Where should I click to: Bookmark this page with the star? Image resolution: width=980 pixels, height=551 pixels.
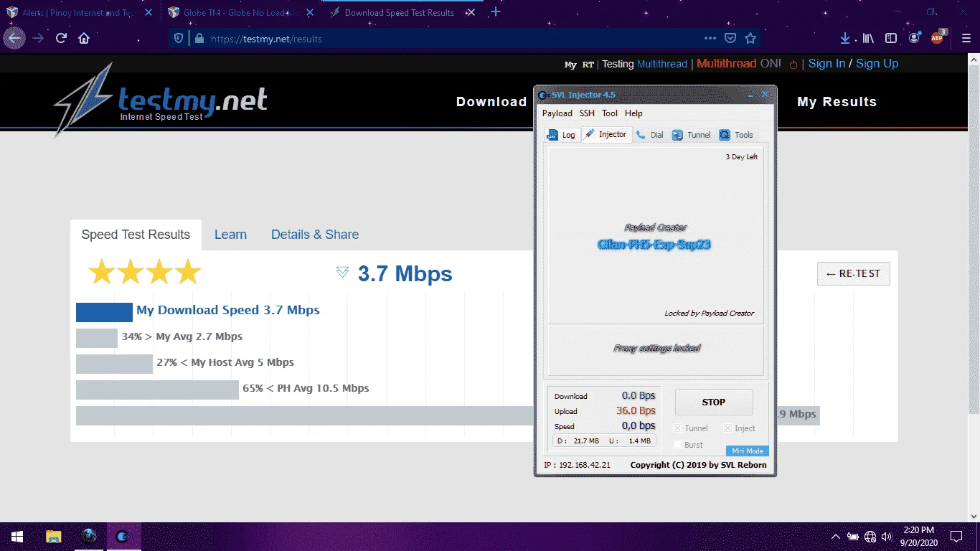(x=750, y=39)
